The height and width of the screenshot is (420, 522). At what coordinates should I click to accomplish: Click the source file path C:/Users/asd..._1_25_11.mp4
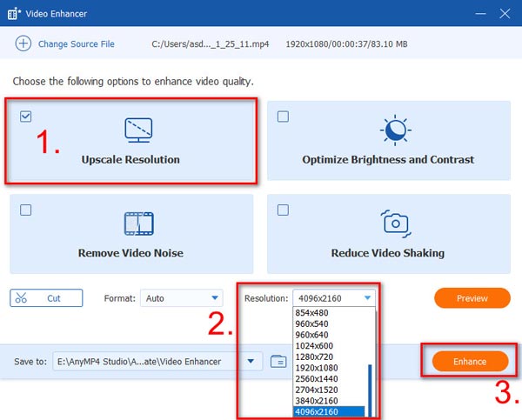[210, 44]
